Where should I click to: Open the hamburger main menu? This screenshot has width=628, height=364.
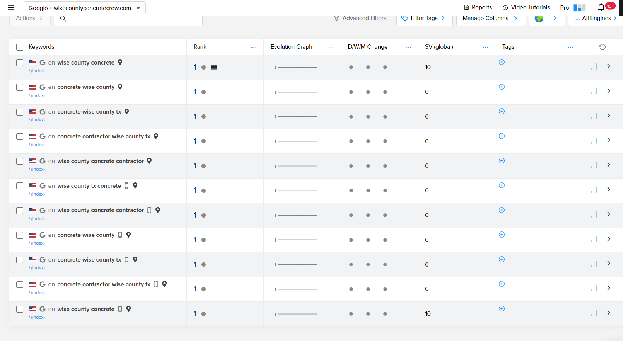(x=11, y=8)
